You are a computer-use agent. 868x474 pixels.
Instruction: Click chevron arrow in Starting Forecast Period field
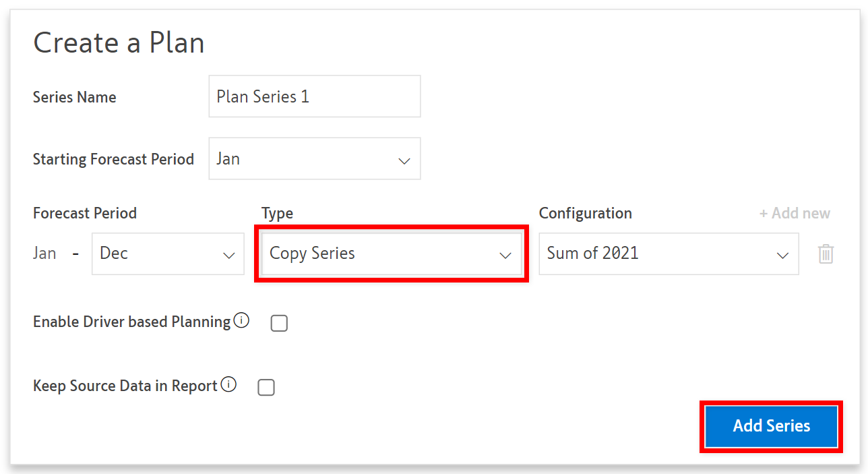pos(404,161)
